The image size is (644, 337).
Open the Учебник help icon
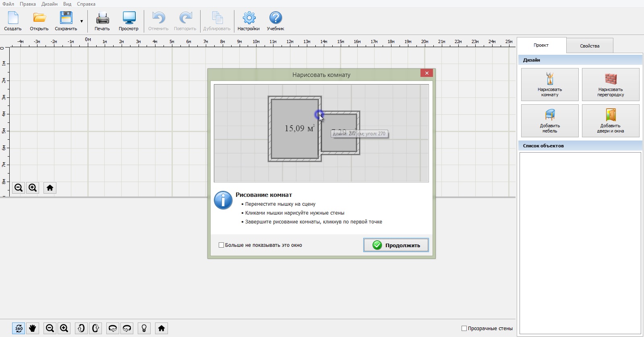pyautogui.click(x=275, y=21)
